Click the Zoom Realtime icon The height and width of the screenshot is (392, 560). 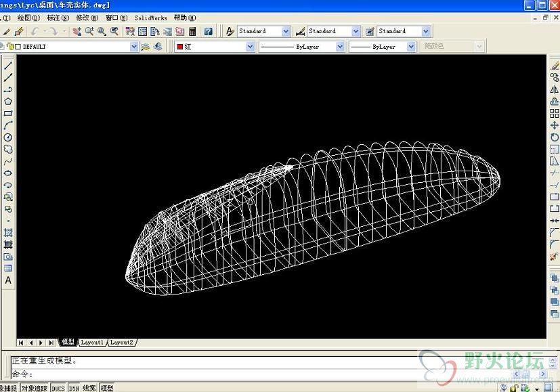pyautogui.click(x=89, y=31)
